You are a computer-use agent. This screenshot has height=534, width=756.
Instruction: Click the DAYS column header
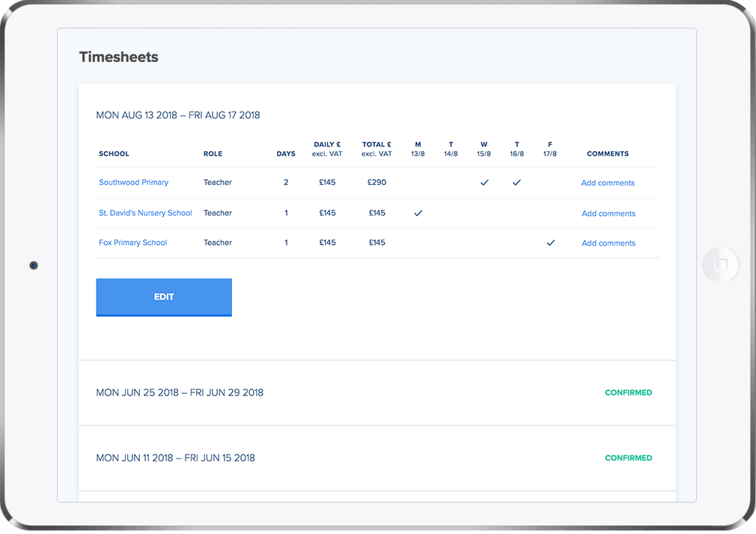(x=286, y=154)
